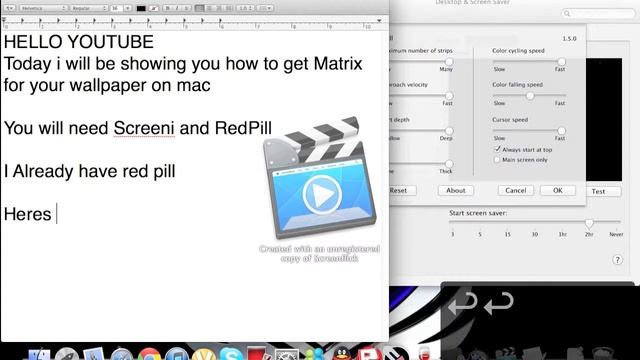Screen dimensions: 640x360
Task: Toggle italic formatting in TextEdit toolbar
Action: [x=177, y=8]
